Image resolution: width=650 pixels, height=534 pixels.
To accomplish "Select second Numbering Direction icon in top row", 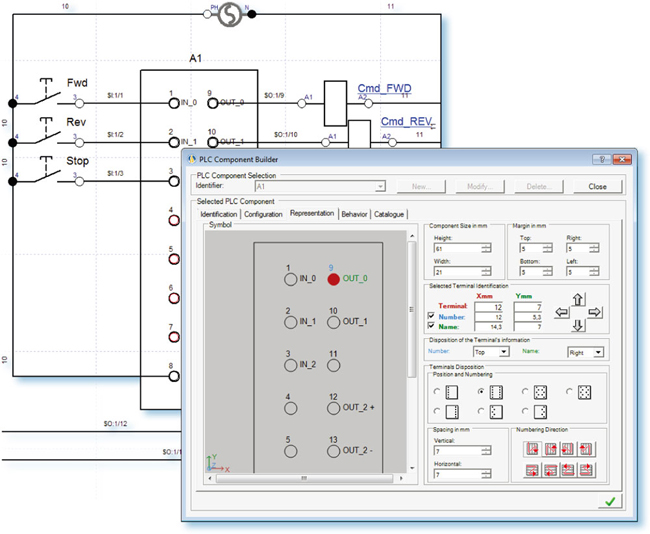I will 550,449.
